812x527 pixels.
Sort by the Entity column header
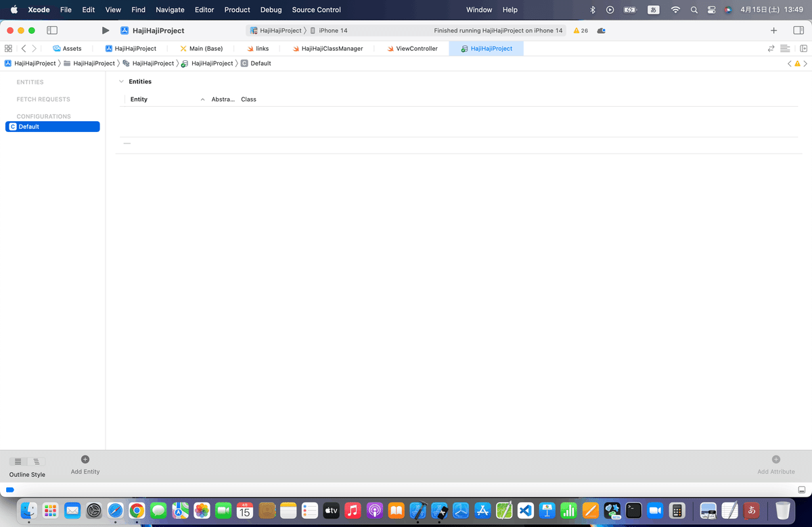pyautogui.click(x=165, y=99)
